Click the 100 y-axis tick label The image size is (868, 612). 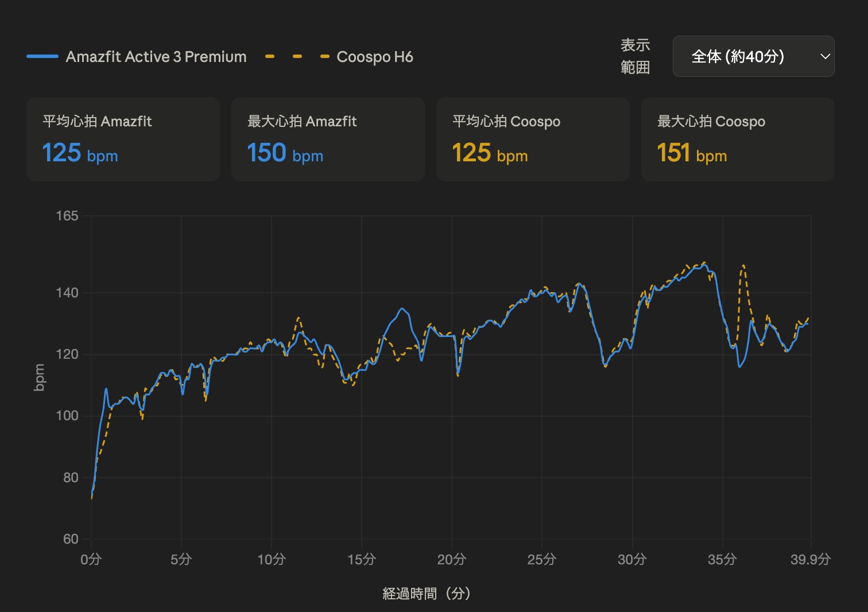pos(67,416)
